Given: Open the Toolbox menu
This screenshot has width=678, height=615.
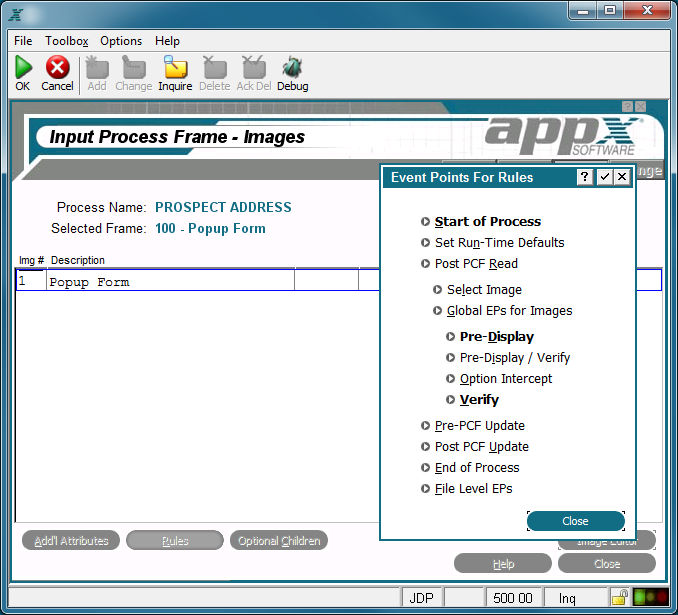Looking at the screenshot, I should [67, 41].
